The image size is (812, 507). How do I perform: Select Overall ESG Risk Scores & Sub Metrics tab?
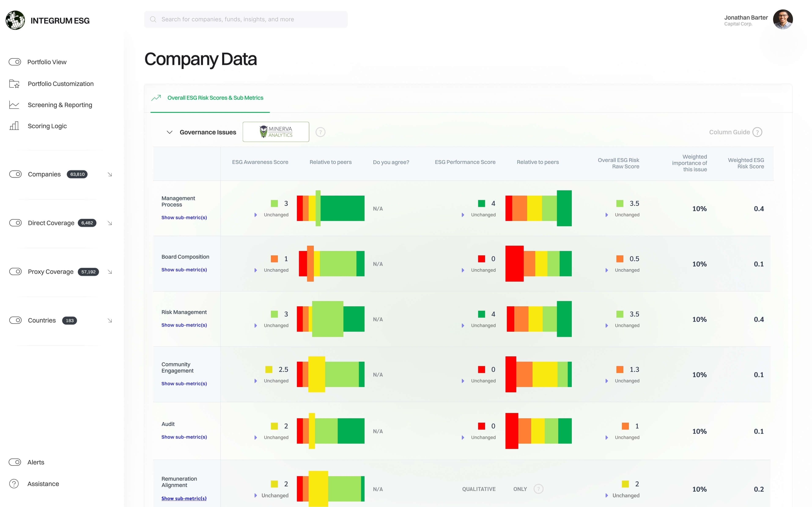tap(215, 98)
